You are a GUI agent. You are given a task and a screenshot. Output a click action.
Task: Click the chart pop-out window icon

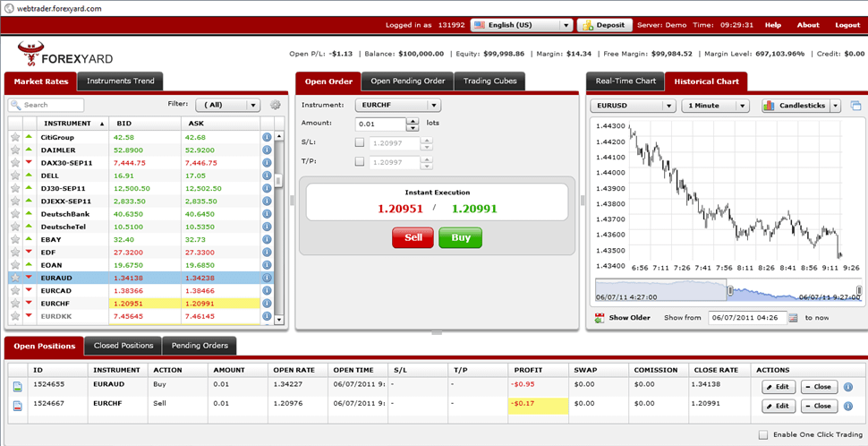pyautogui.click(x=855, y=106)
